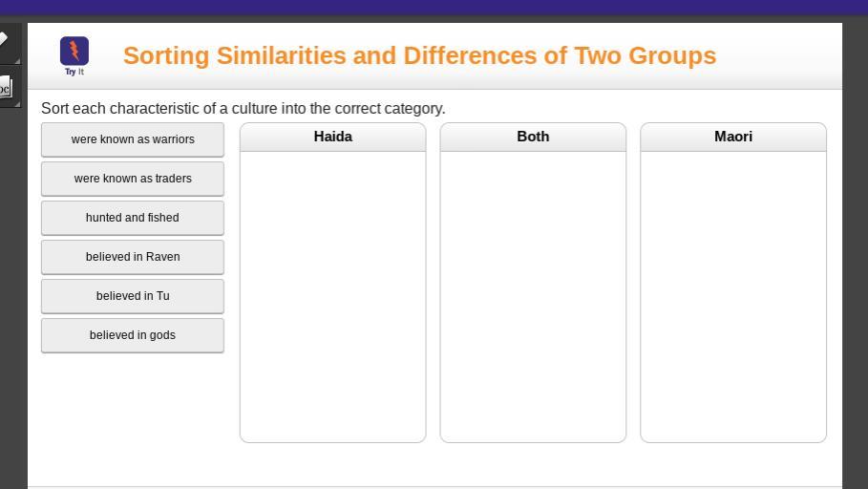Image resolution: width=868 pixels, height=489 pixels.
Task: Select the 'were known as traders' tile
Action: pos(133,179)
